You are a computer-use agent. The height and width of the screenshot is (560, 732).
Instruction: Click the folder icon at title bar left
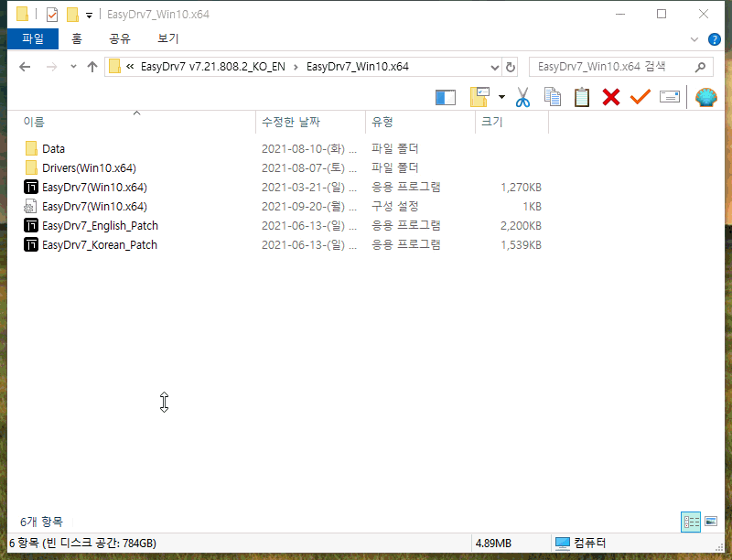pyautogui.click(x=22, y=14)
